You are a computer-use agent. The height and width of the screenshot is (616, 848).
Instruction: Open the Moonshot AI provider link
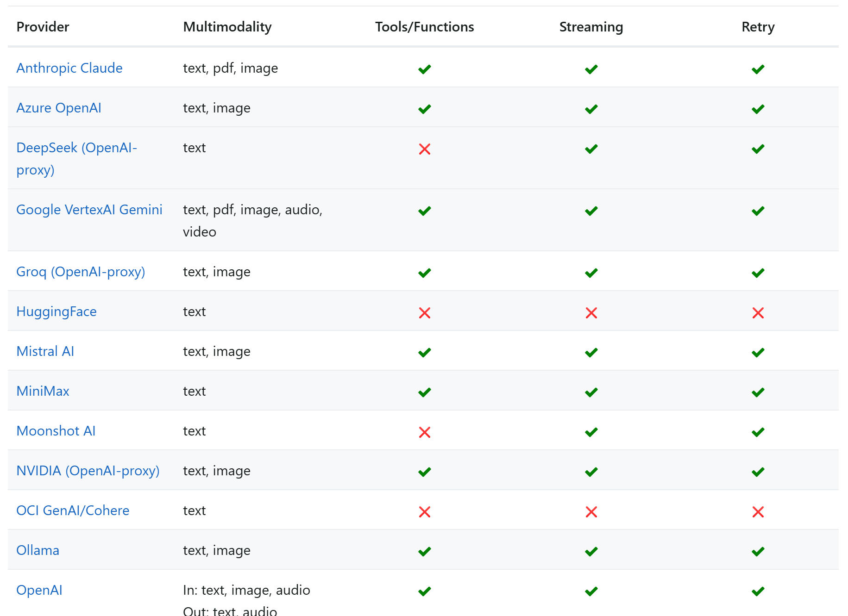tap(56, 431)
